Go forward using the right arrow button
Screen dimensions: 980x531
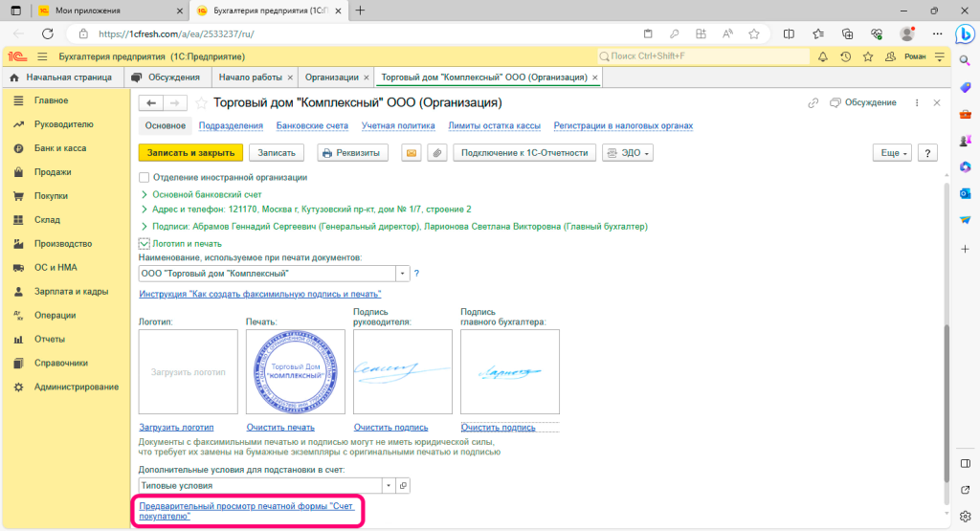175,103
